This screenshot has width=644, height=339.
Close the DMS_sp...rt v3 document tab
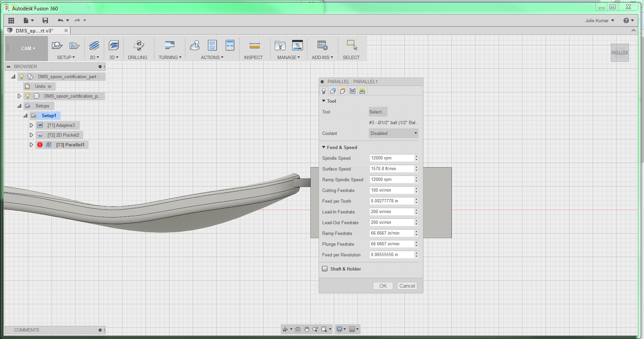[66, 31]
